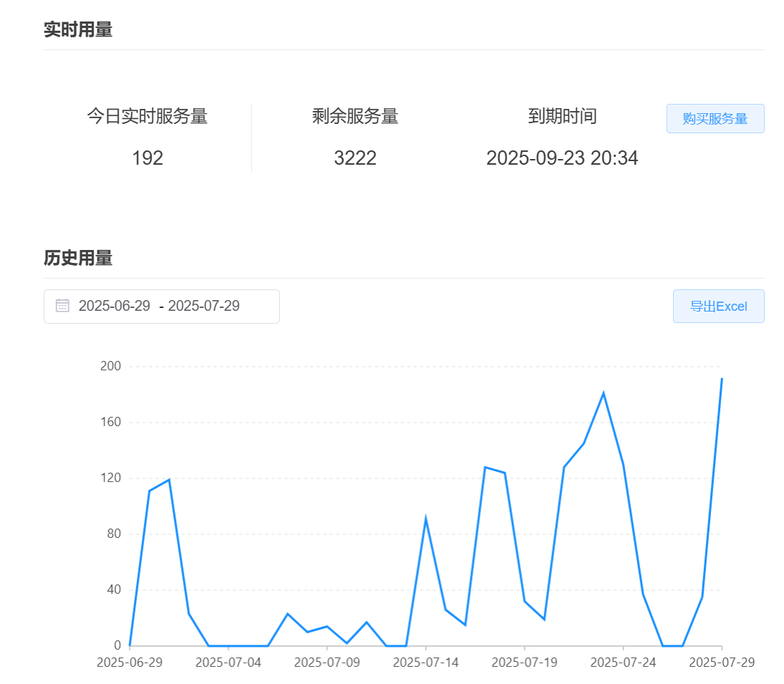Click the x-axis label 2025-07-29 under the chart

tap(722, 663)
